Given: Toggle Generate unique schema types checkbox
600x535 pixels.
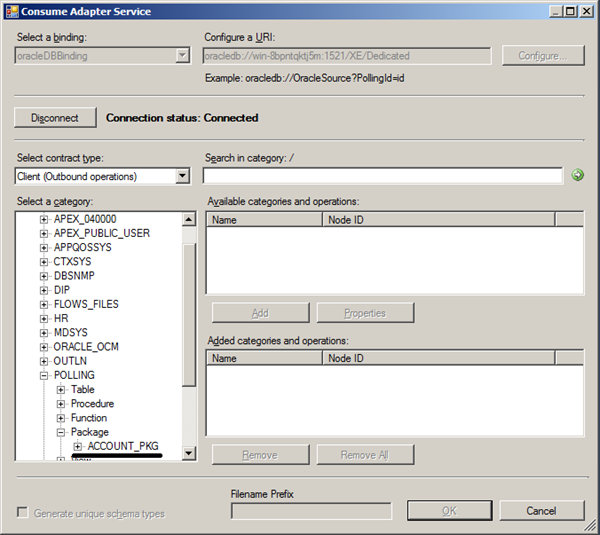Looking at the screenshot, I should coord(23,513).
